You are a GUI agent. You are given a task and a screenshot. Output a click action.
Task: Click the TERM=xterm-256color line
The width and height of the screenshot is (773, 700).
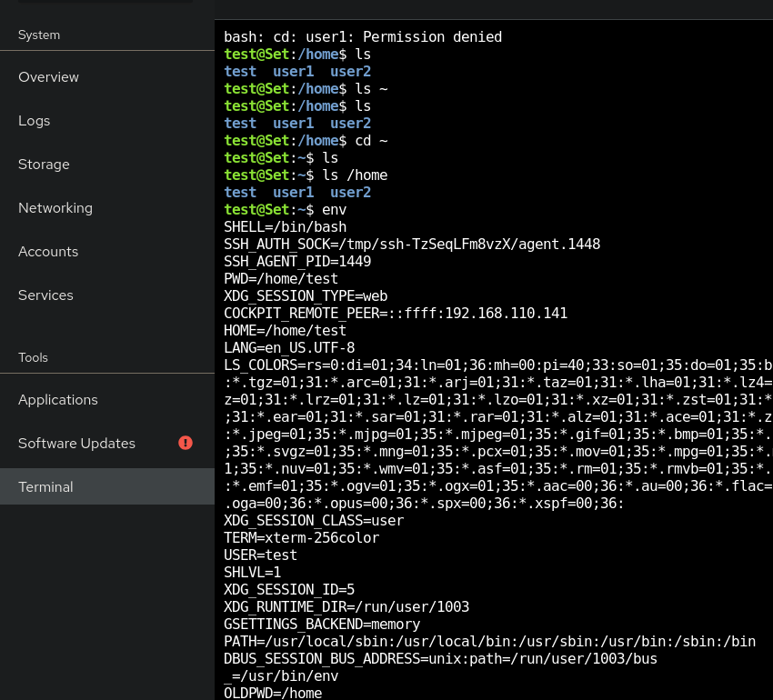point(301,538)
